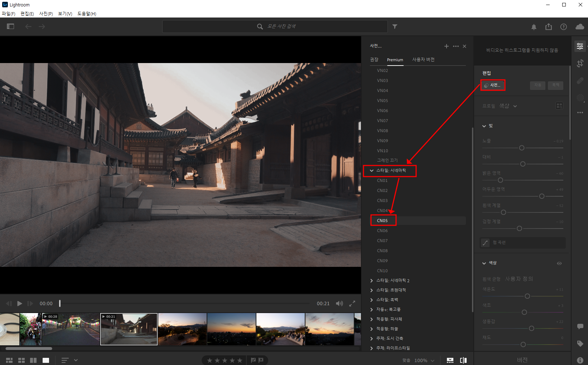Viewport: 588px width, 365px height.
Task: Open the Edit sliders panel icon
Action: [x=580, y=46]
